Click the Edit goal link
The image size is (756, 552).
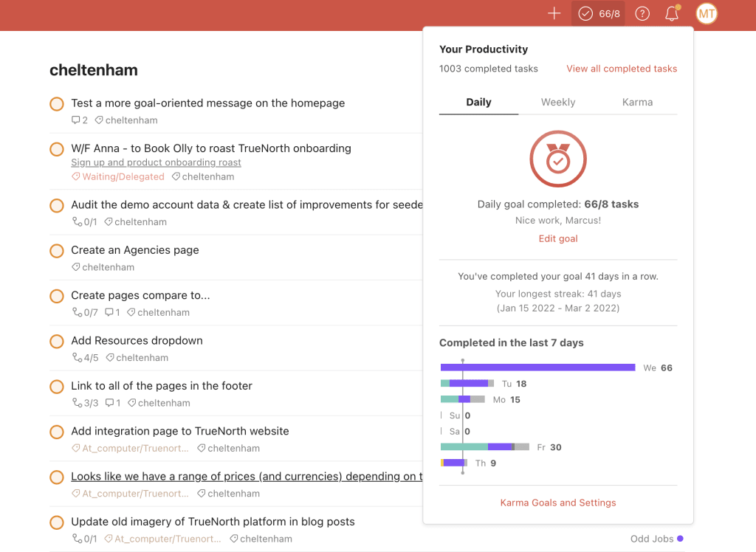pos(558,238)
